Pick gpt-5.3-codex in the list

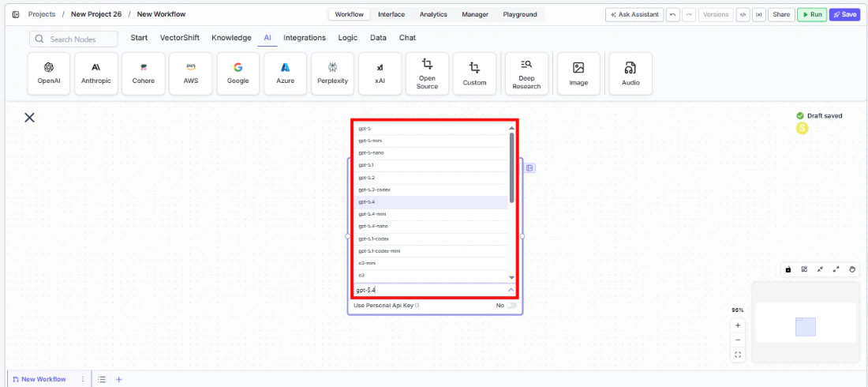(x=431, y=190)
